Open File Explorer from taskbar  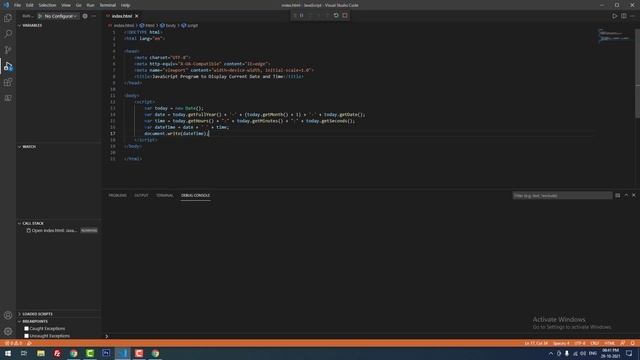[x=41, y=353]
